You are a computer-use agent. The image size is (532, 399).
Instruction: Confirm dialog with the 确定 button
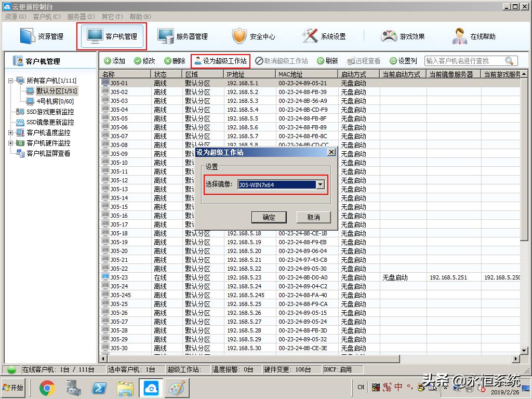(x=269, y=217)
